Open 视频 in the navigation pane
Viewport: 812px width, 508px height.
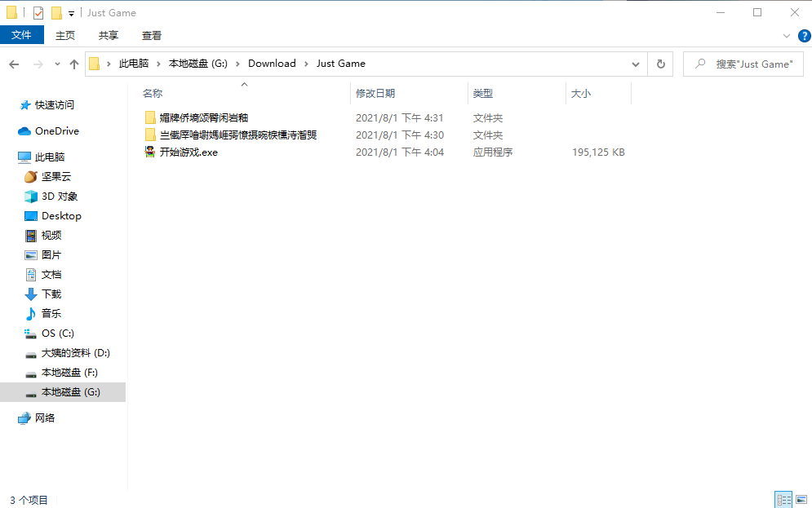point(51,236)
